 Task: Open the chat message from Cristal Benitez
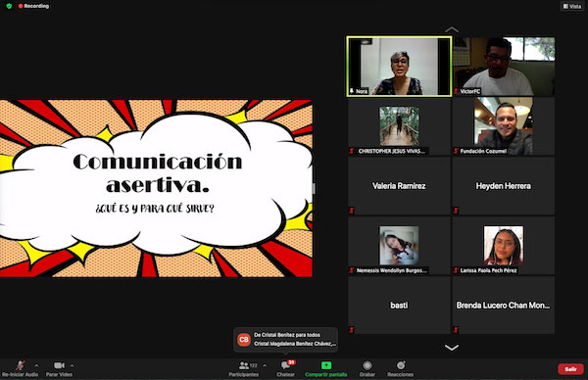click(286, 340)
